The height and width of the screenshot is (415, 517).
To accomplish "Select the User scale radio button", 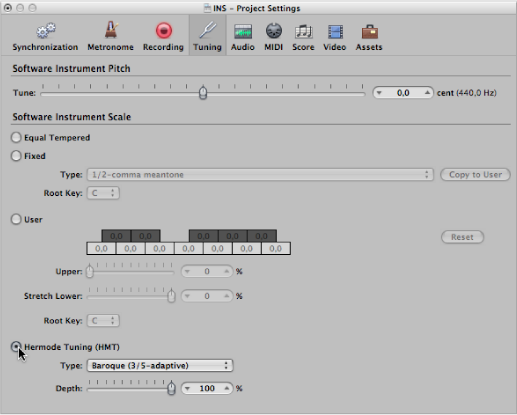I will (x=16, y=219).
